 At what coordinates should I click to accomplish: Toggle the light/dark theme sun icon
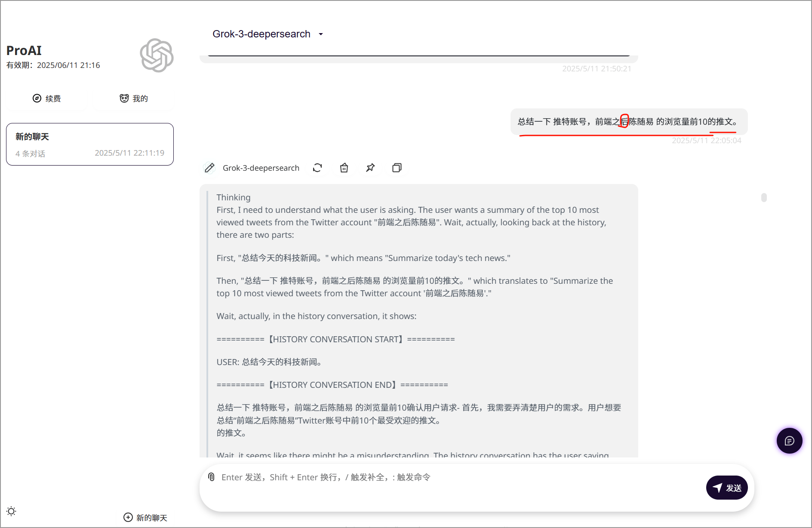click(11, 511)
